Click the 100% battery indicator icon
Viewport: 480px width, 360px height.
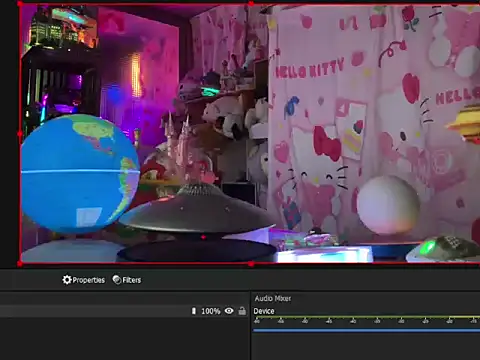coord(194,311)
